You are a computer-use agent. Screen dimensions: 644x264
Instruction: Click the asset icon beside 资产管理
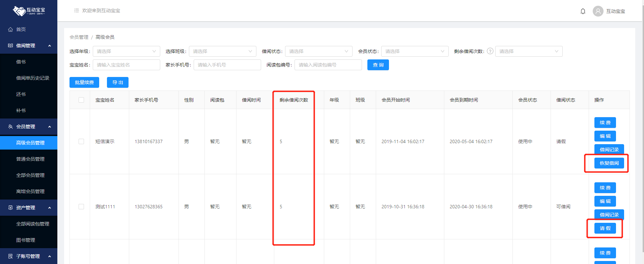tap(10, 208)
